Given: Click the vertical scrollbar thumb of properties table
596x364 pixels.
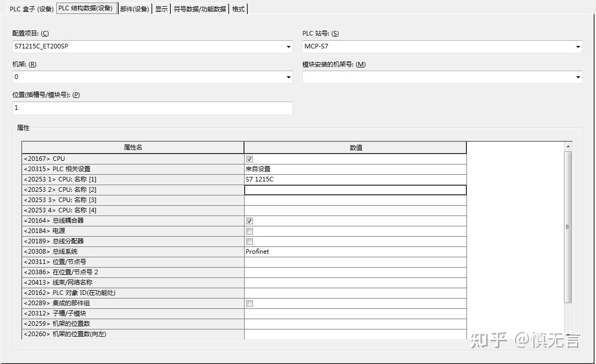Looking at the screenshot, I should coord(568,227).
